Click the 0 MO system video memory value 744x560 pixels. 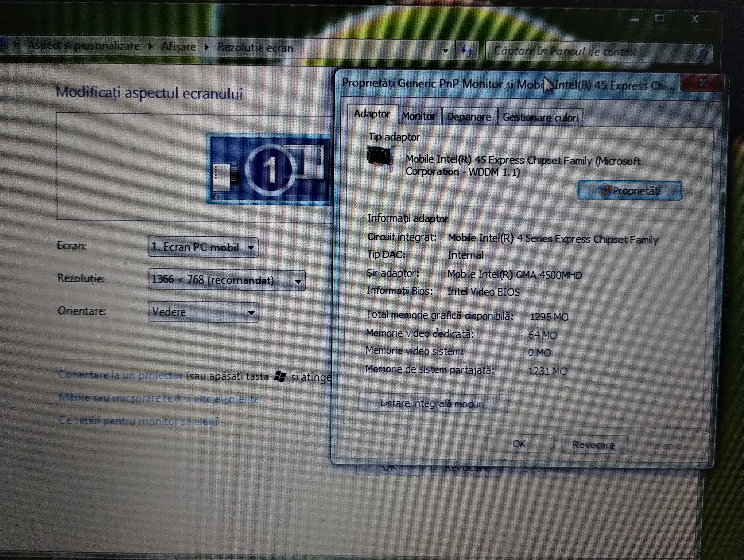click(x=539, y=353)
